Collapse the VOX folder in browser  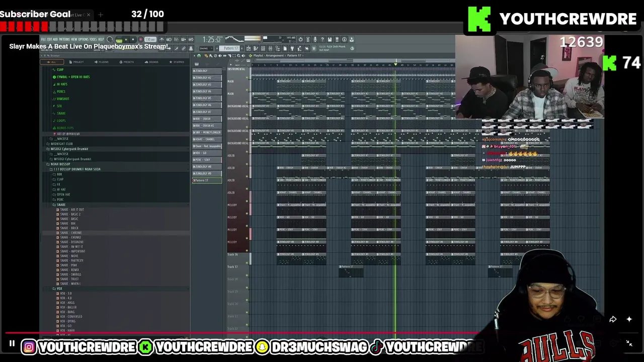pyautogui.click(x=58, y=289)
